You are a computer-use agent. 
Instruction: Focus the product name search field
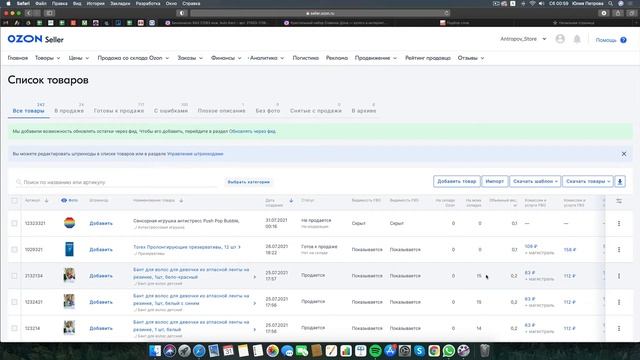116,182
